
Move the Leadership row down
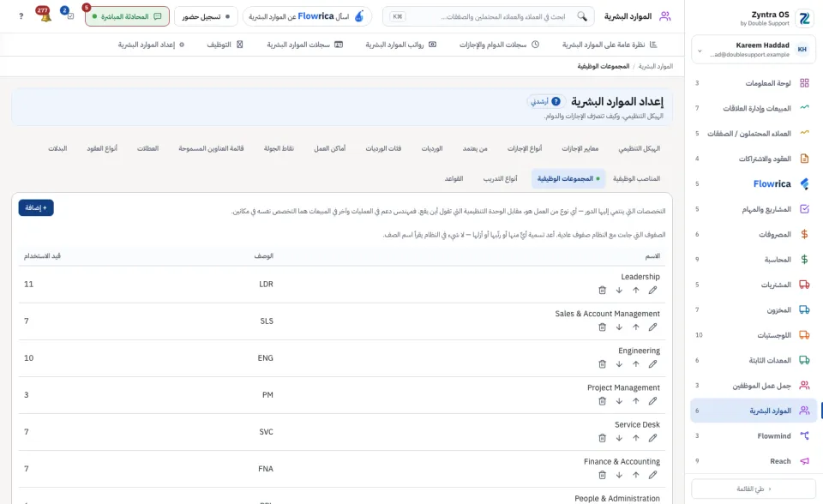pyautogui.click(x=619, y=291)
